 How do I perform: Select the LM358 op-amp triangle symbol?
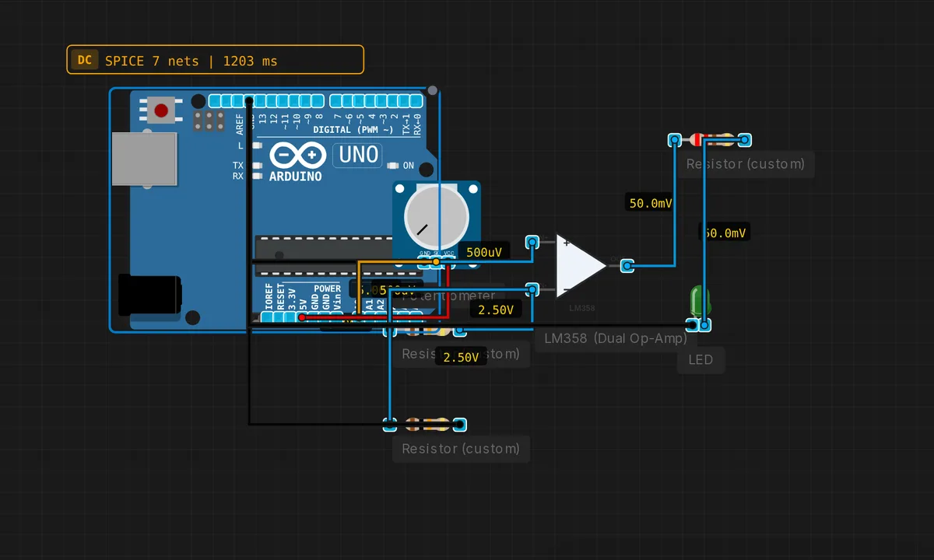click(x=581, y=265)
